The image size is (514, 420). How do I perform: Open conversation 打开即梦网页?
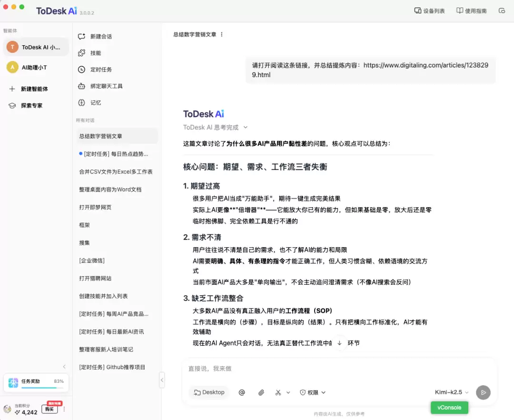118,207
